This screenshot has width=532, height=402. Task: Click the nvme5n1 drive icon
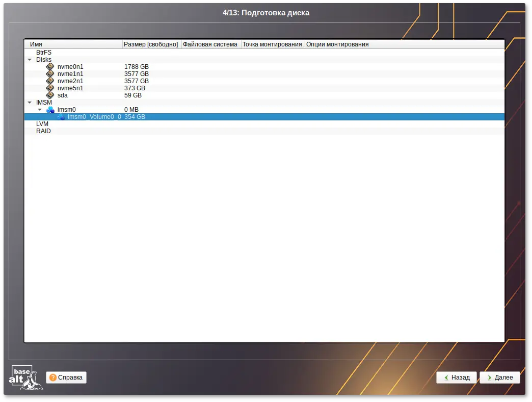pos(50,88)
